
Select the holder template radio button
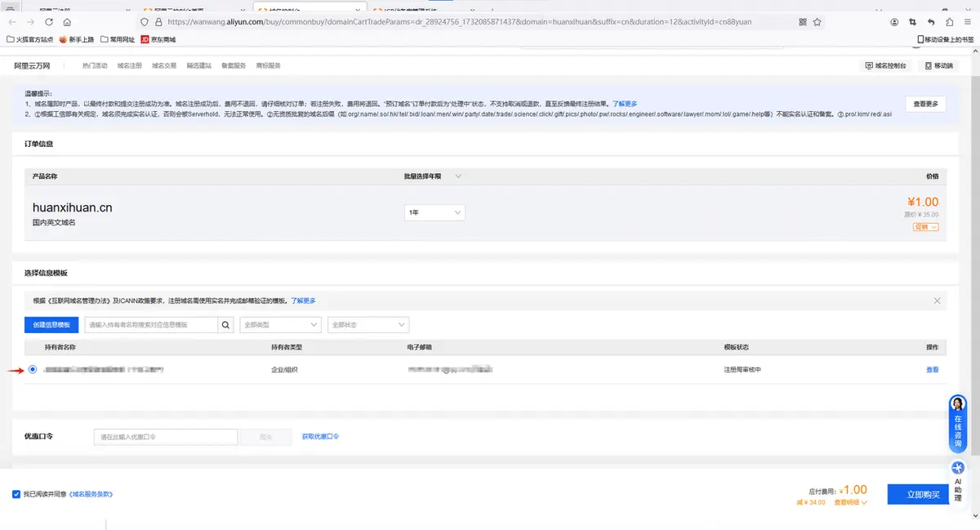click(x=33, y=369)
